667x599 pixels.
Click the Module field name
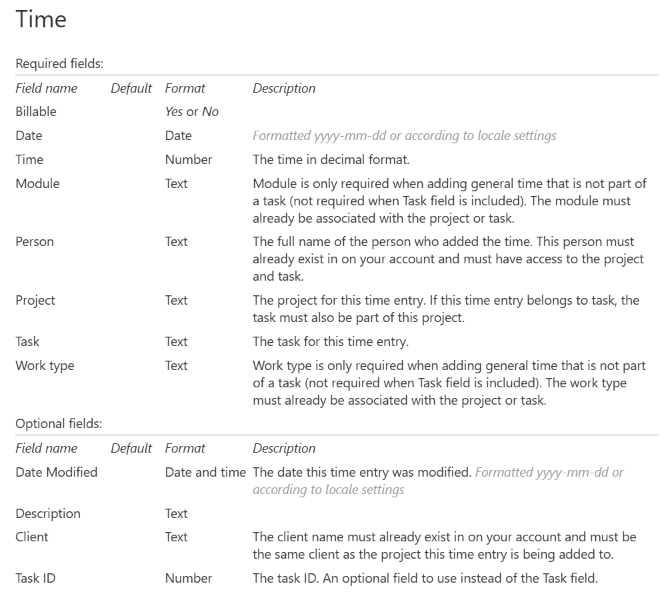[40, 183]
